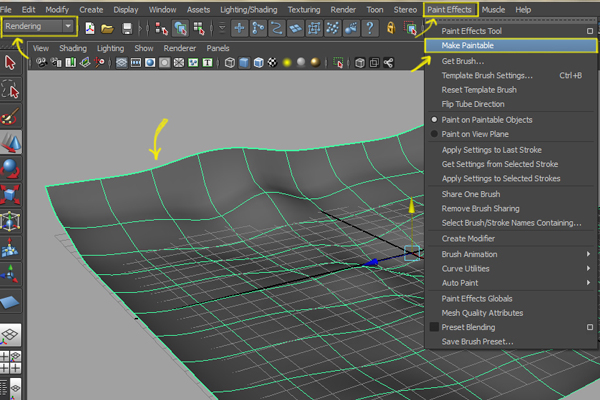Viewport: 600px width, 400px height.
Task: Activate the Move Tool
Action: pos(10,142)
